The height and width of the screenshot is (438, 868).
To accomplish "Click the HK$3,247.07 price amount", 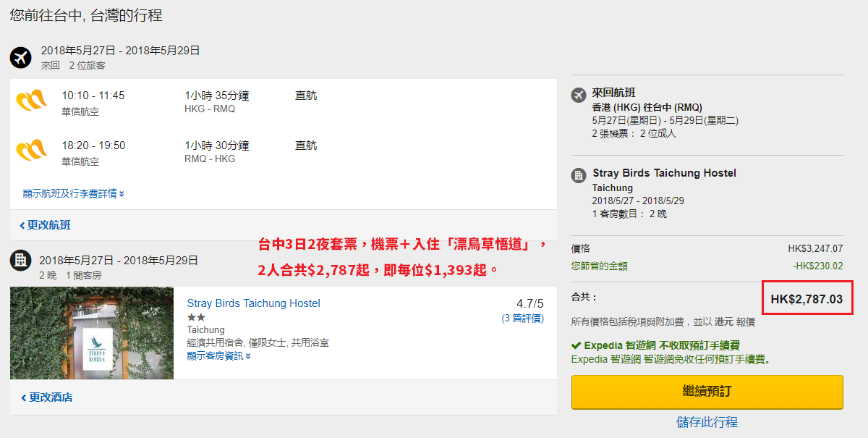I will coord(815,249).
